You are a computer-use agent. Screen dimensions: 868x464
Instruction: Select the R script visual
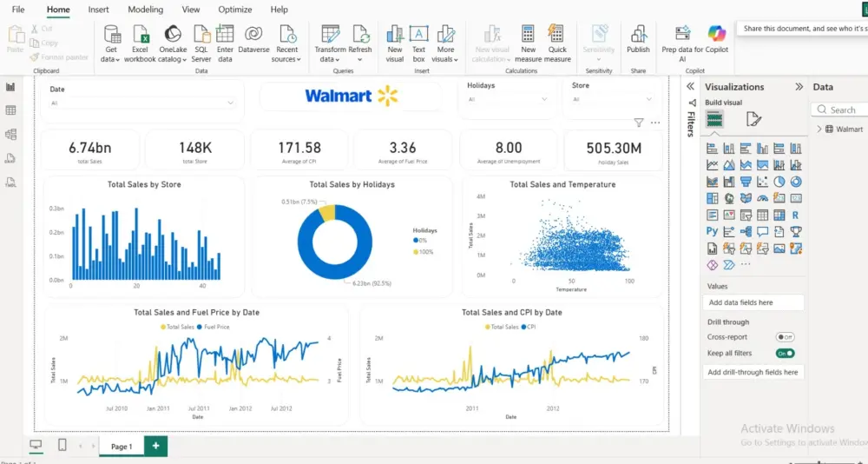pos(796,215)
